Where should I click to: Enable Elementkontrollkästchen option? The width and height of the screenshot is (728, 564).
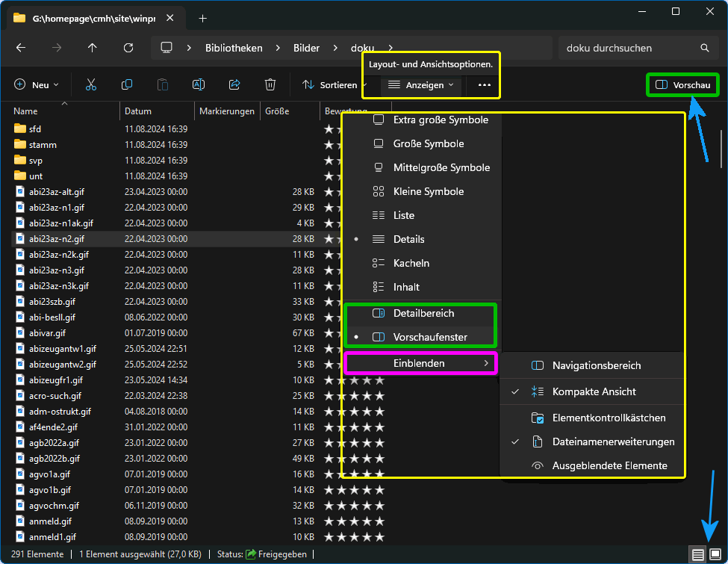pyautogui.click(x=608, y=418)
